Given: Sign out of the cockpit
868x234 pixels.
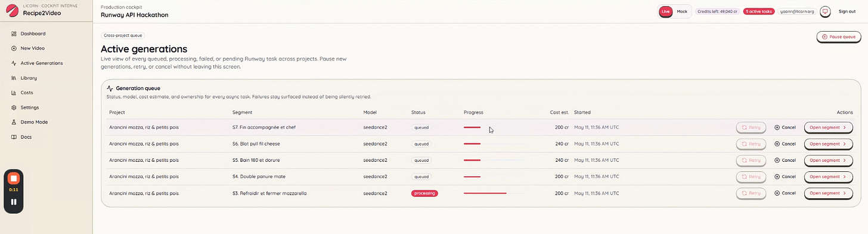Looking at the screenshot, I should coord(847,11).
